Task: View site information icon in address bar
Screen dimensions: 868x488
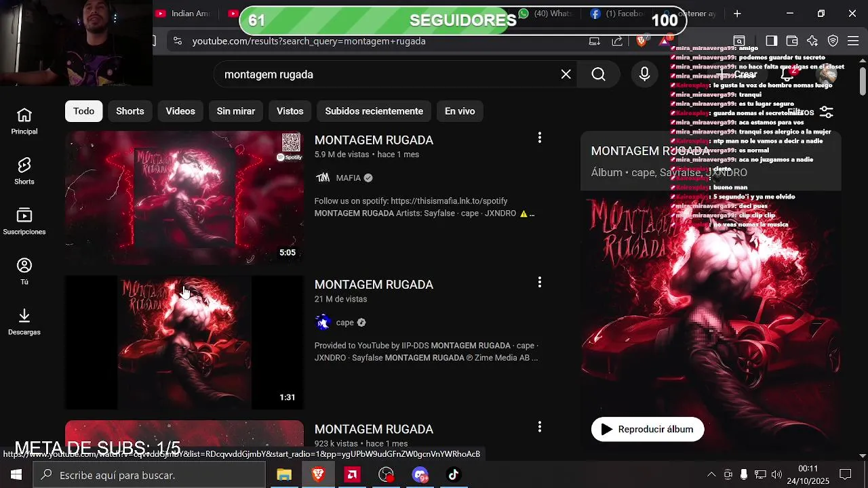Action: tap(178, 41)
